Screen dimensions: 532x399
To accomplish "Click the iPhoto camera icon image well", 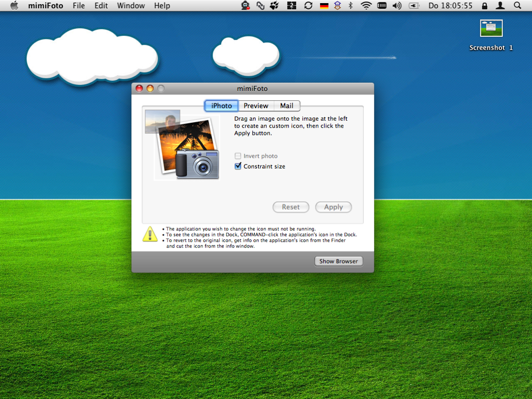I will pyautogui.click(x=187, y=148).
